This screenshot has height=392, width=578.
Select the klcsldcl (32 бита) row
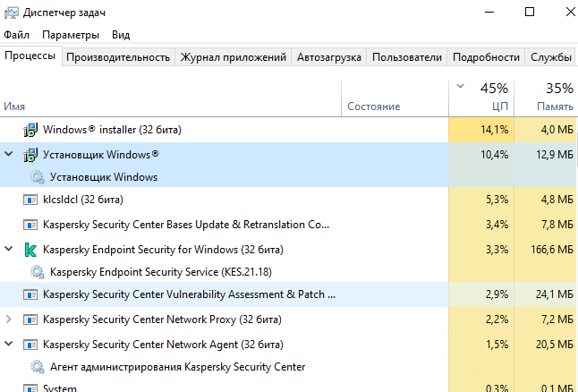[289, 200]
